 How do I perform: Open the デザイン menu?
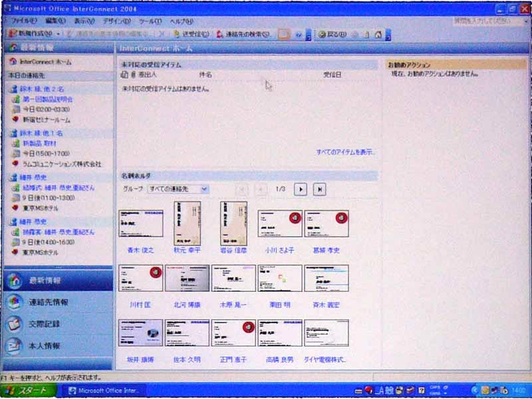pos(116,21)
